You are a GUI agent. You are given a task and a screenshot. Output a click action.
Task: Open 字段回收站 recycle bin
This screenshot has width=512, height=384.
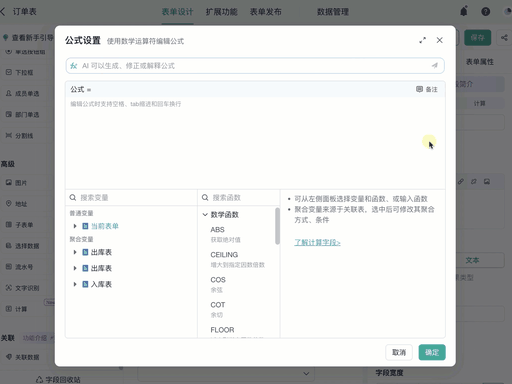(x=58, y=379)
